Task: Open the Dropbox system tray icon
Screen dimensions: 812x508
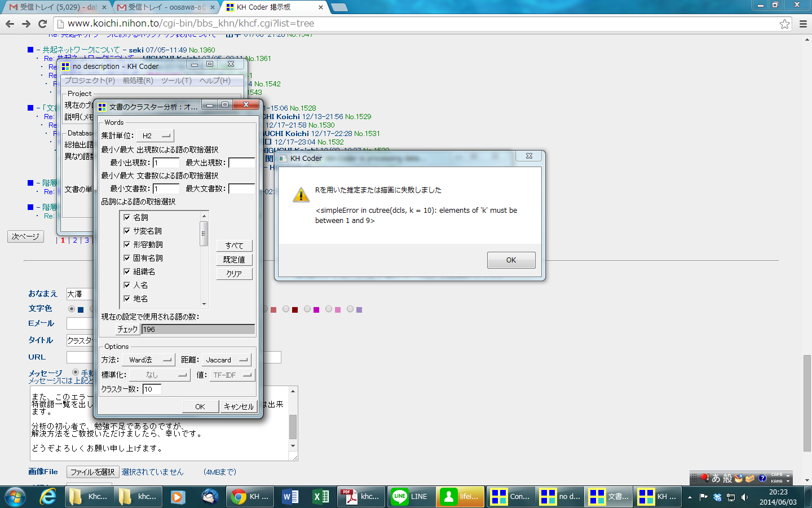Action: click(717, 497)
